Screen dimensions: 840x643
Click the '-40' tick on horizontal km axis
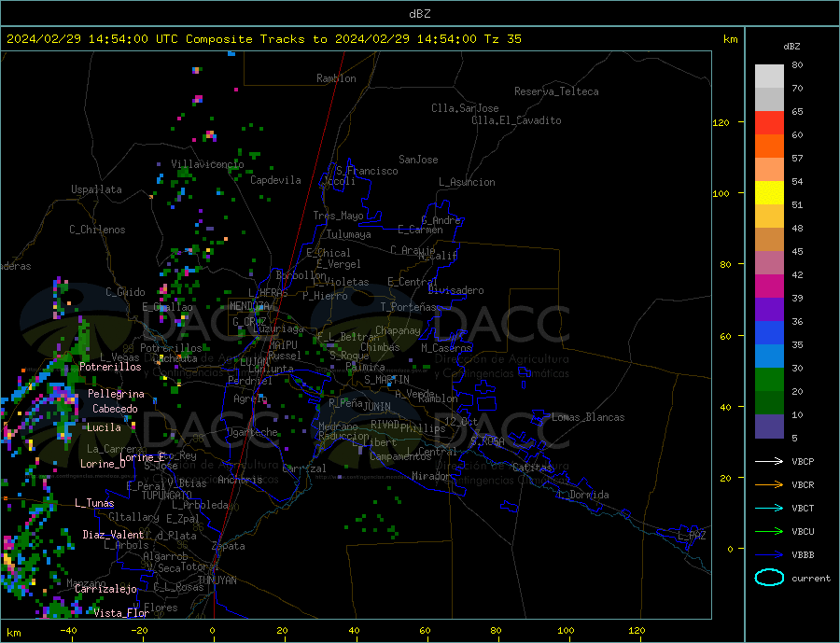(68, 630)
